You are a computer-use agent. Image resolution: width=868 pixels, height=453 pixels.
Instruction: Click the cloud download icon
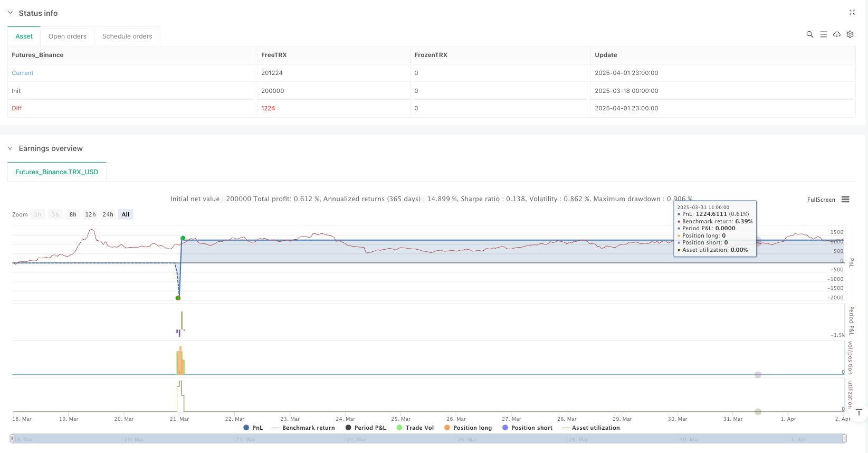[x=837, y=34]
